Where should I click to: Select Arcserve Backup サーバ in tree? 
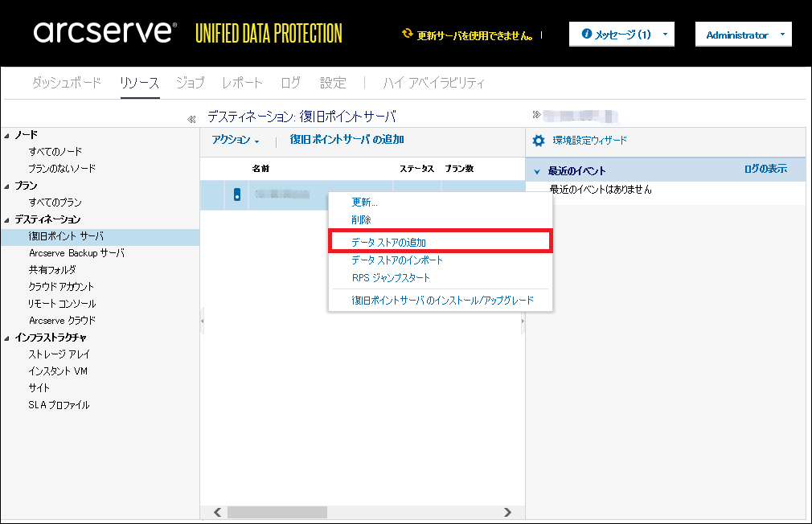click(76, 253)
